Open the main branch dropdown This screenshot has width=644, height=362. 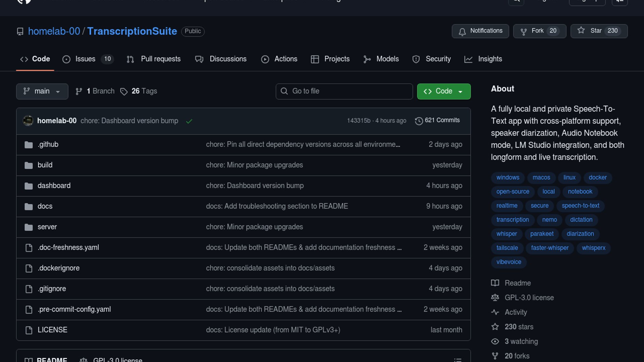42,92
